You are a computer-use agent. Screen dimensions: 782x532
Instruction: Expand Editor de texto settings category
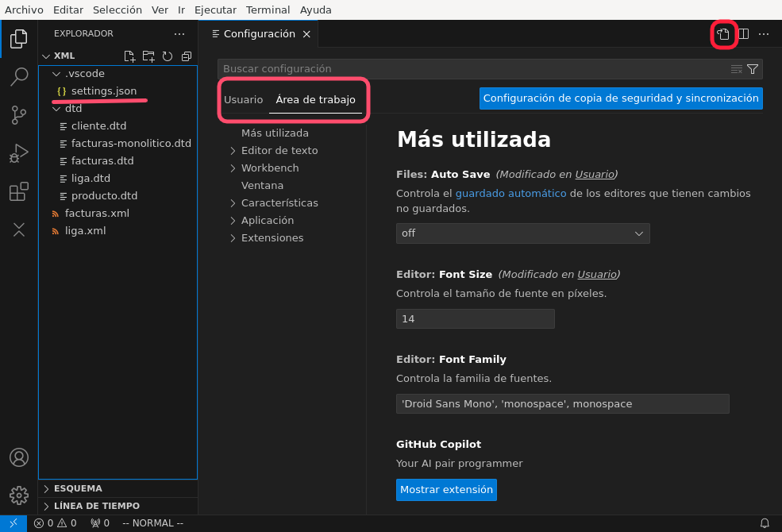(x=233, y=151)
